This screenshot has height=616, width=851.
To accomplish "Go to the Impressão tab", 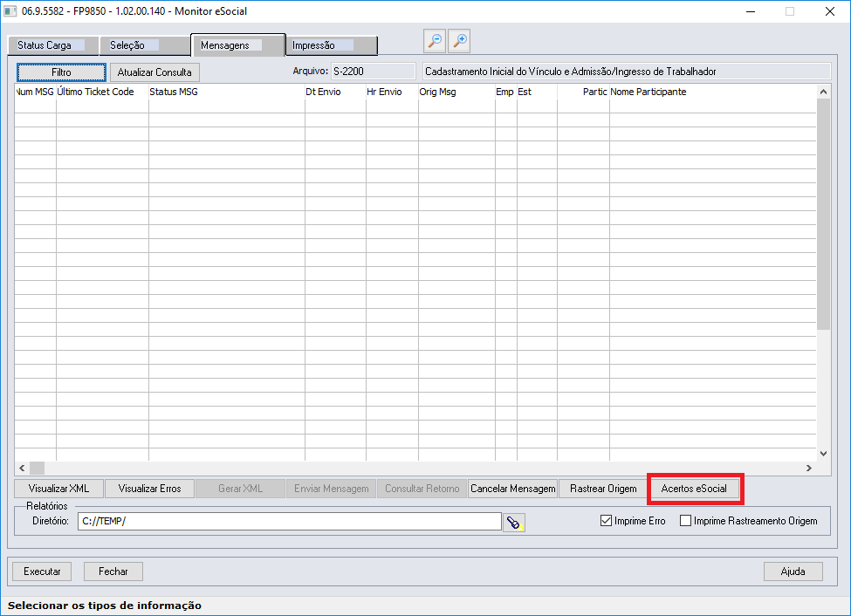I will coord(332,45).
